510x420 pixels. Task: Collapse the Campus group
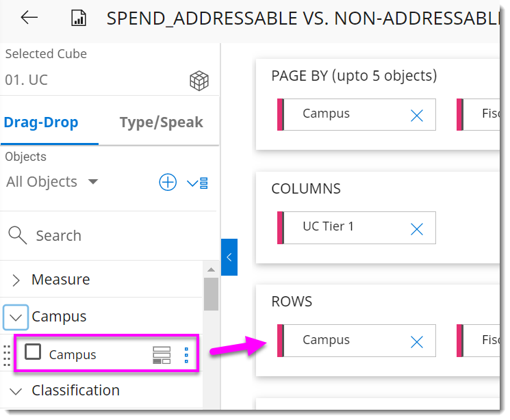[x=16, y=317]
